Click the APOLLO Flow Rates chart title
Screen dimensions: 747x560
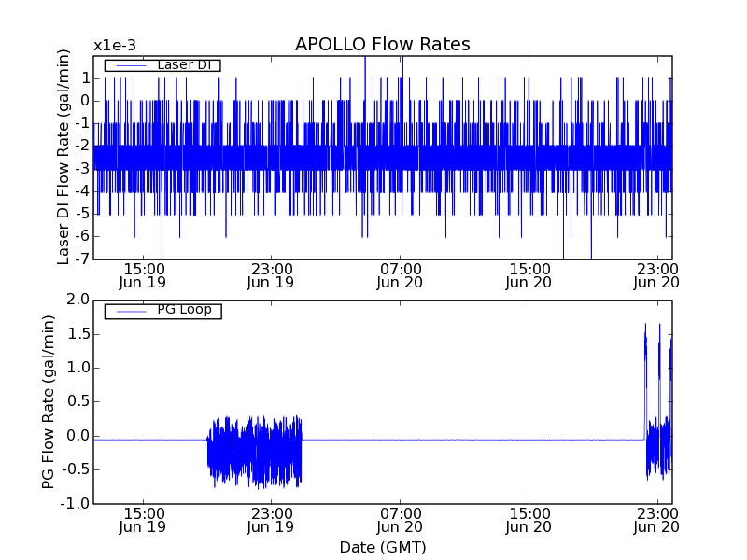point(382,44)
